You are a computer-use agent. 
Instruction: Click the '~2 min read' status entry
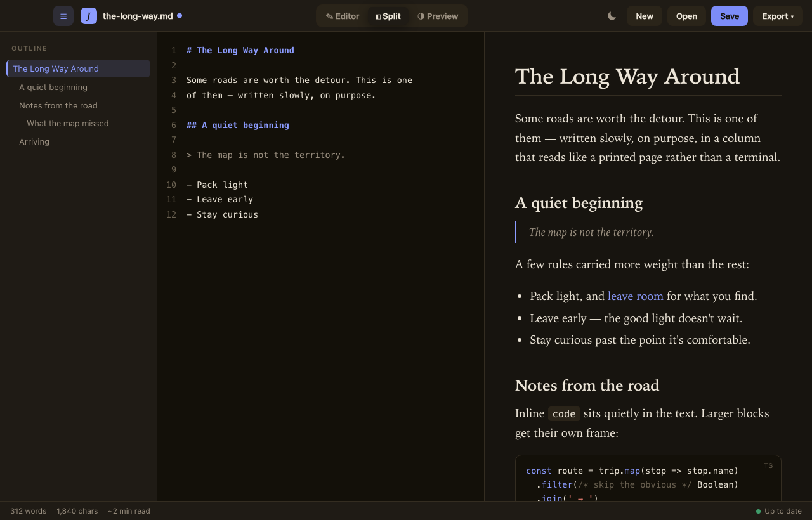pyautogui.click(x=129, y=511)
